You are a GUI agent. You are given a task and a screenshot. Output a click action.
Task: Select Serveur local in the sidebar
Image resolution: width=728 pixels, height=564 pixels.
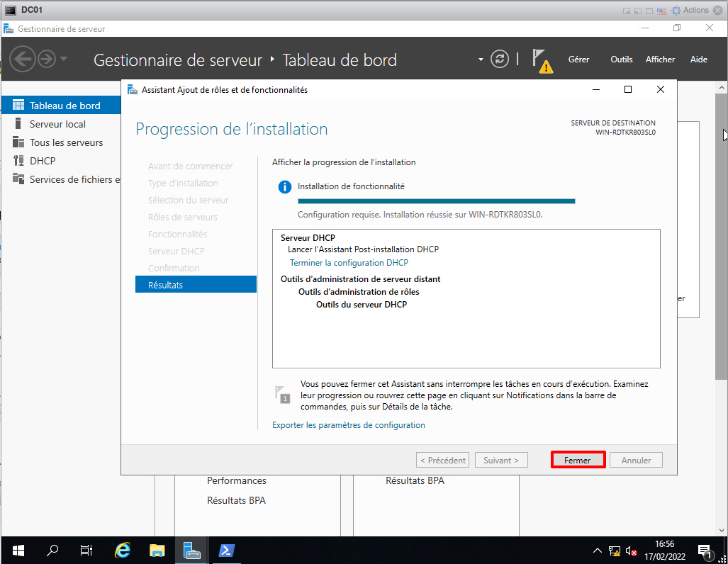[x=57, y=124]
